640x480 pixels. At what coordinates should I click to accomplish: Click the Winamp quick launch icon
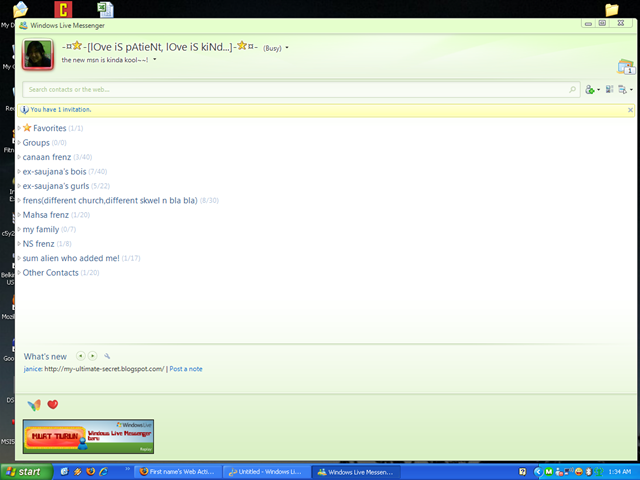(x=78, y=471)
